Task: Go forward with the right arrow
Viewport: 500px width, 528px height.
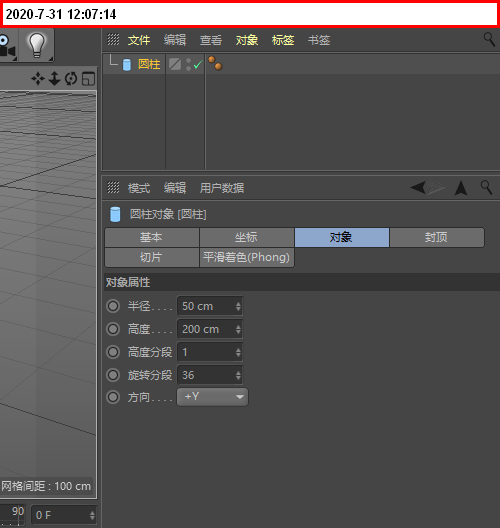Action: [x=436, y=187]
